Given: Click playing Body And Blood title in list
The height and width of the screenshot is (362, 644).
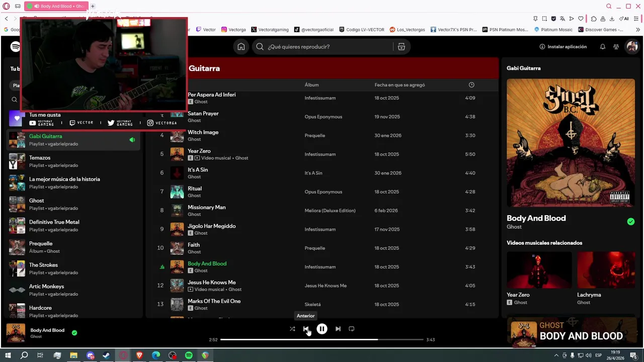Looking at the screenshot, I should pyautogui.click(x=207, y=263).
